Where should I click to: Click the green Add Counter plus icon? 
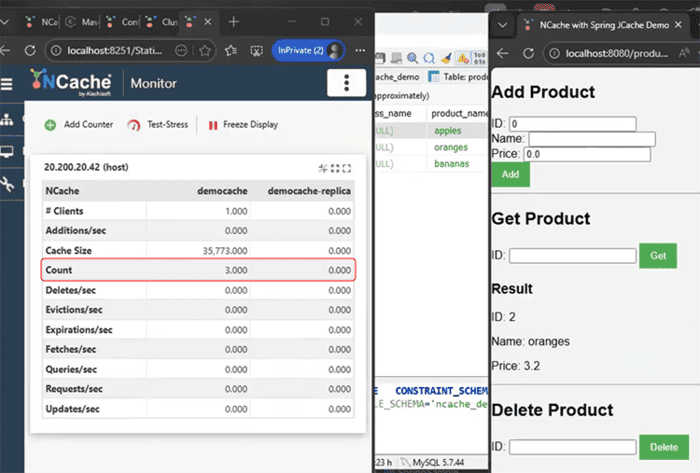(x=50, y=125)
